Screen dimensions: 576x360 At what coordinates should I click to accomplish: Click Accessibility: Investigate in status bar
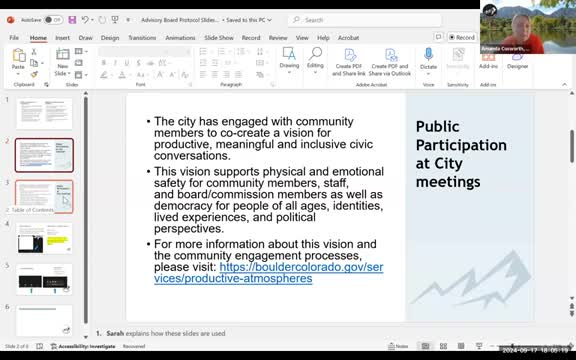click(x=83, y=346)
